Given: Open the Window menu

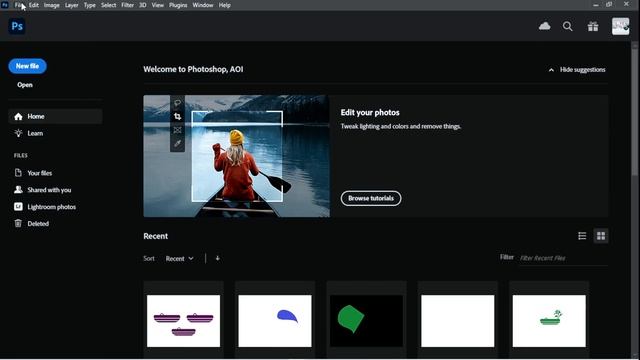Looking at the screenshot, I should click(203, 5).
